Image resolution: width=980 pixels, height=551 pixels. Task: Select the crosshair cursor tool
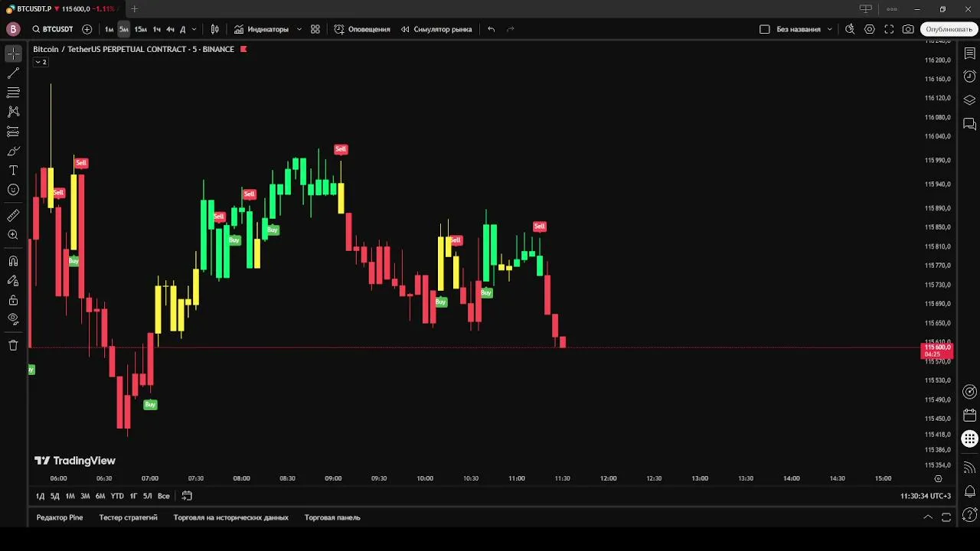(x=13, y=54)
